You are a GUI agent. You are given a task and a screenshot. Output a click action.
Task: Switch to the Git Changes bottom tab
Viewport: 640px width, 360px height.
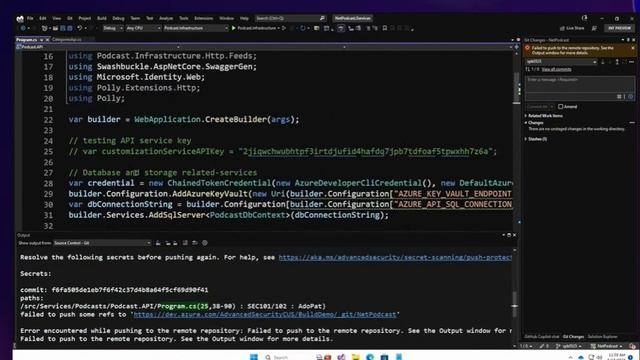tap(573, 337)
